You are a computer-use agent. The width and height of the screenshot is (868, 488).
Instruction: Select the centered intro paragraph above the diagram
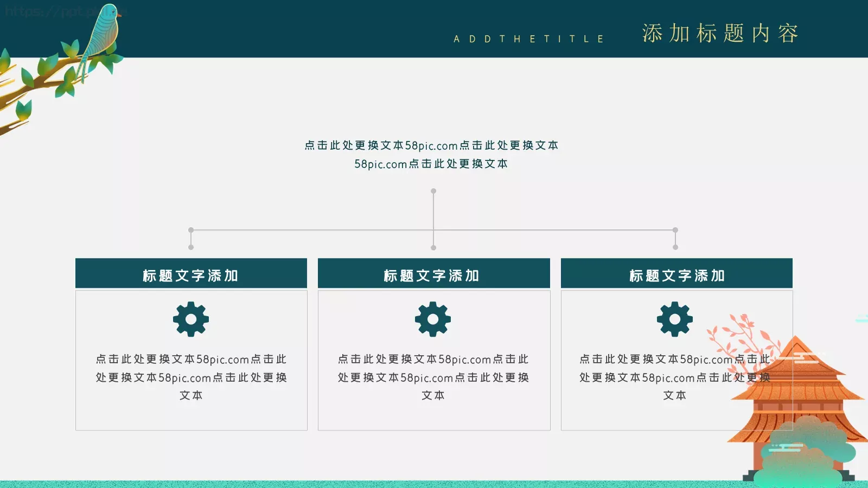click(x=431, y=155)
